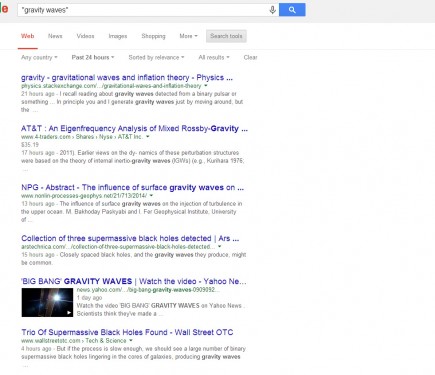The width and height of the screenshot is (435, 375).
Task: Click the Big Bang video thumbnail
Action: point(47,302)
